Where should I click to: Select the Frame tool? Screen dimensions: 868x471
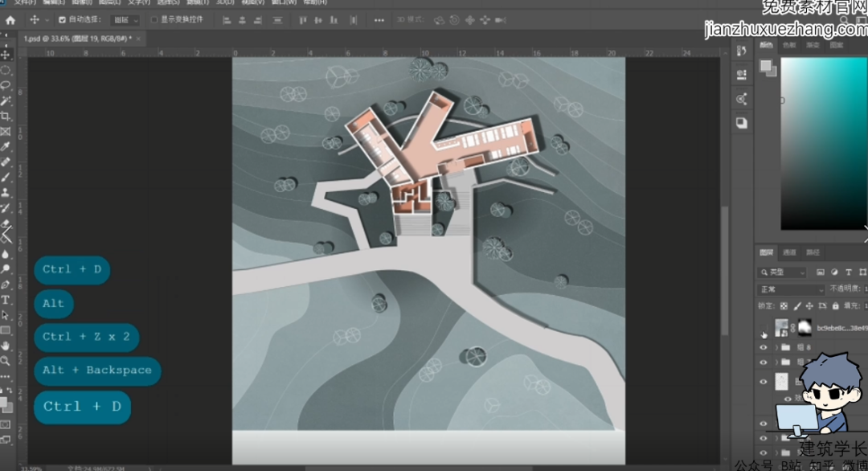click(x=6, y=131)
